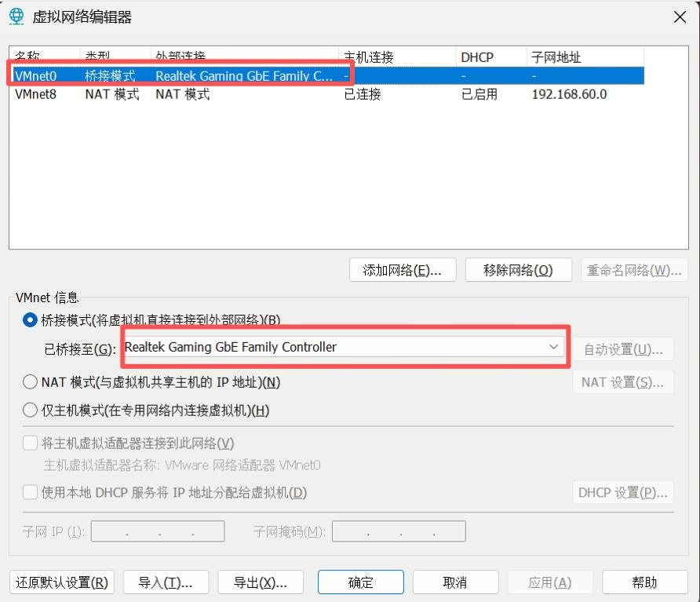Select NAT 模式 radio button
Image resolution: width=700 pixels, height=602 pixels.
30,381
